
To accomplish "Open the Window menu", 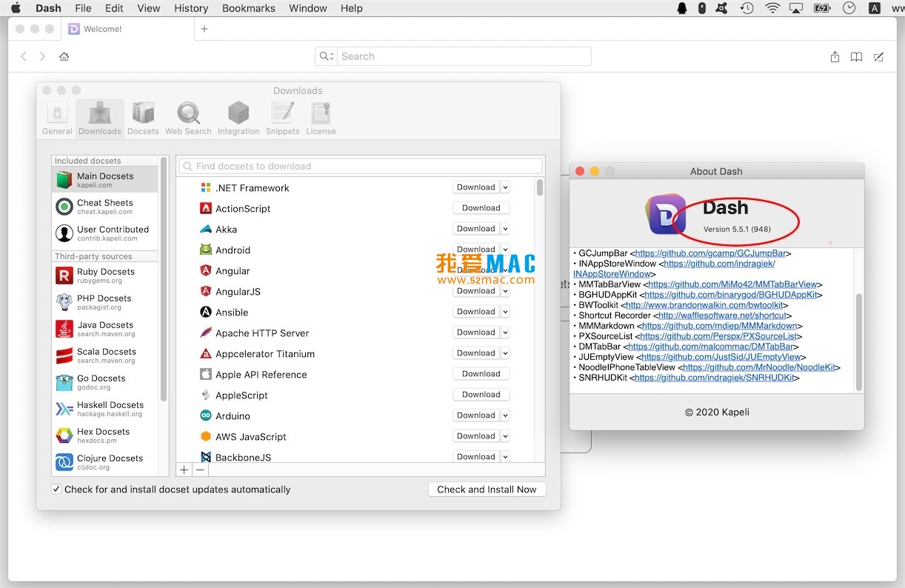I will pyautogui.click(x=308, y=8).
